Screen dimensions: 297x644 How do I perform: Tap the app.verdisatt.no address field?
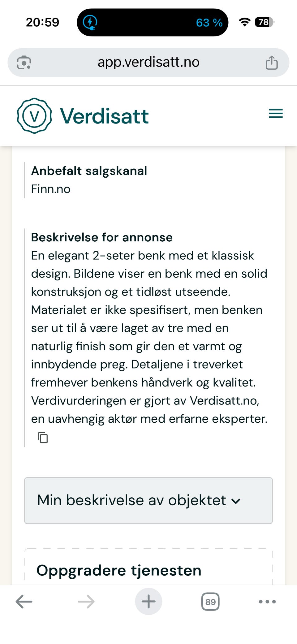pos(148,62)
